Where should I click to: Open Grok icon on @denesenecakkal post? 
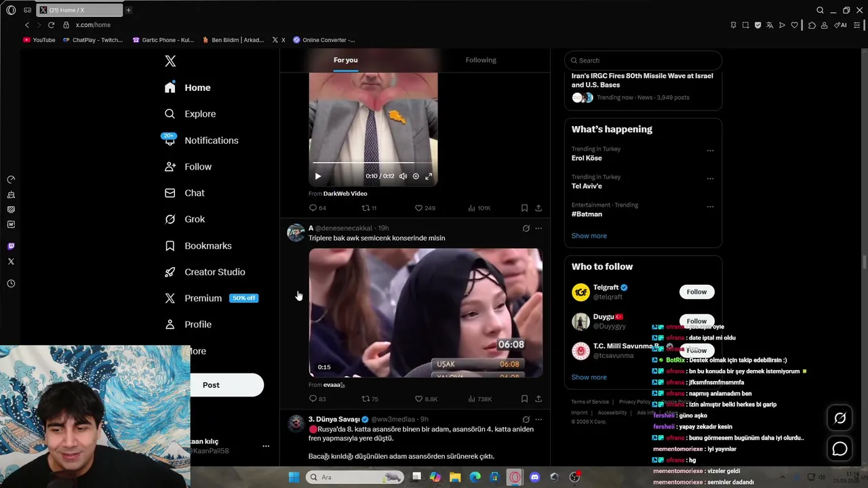click(x=526, y=228)
